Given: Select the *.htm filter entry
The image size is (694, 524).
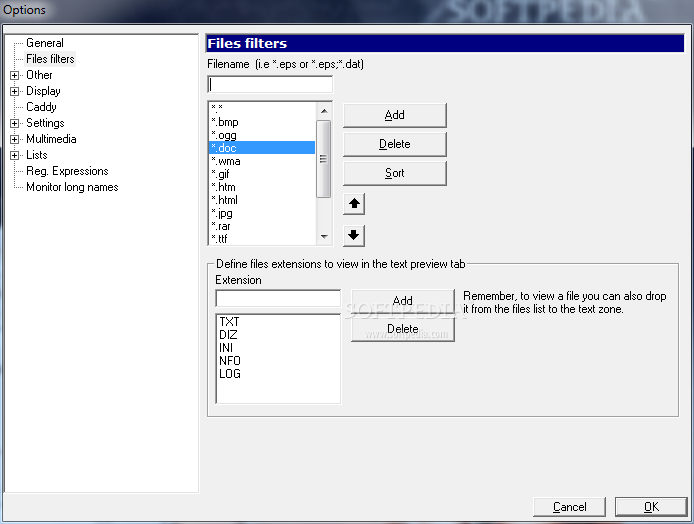Looking at the screenshot, I should 262,187.
